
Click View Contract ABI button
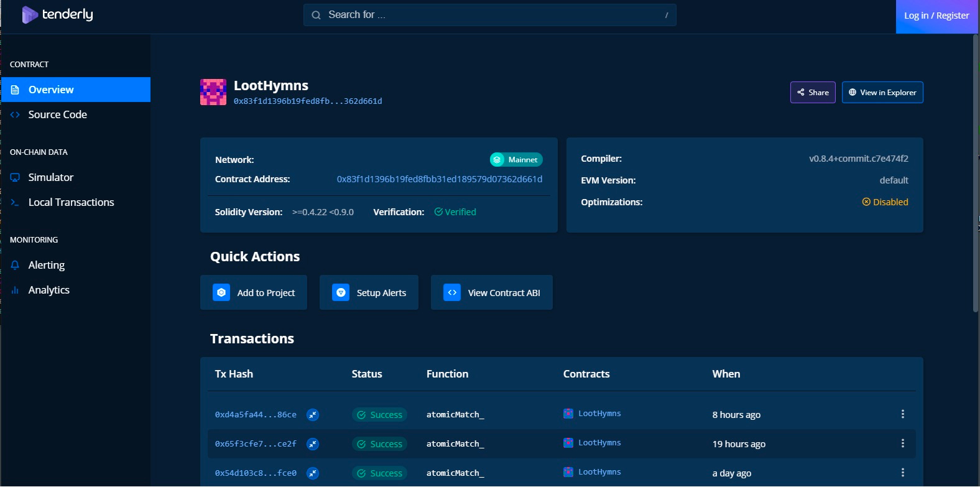tap(492, 292)
